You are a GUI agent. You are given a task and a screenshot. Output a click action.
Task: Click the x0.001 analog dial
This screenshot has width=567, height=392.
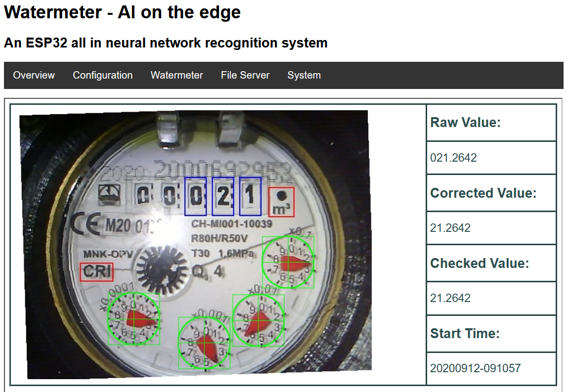(x=204, y=343)
